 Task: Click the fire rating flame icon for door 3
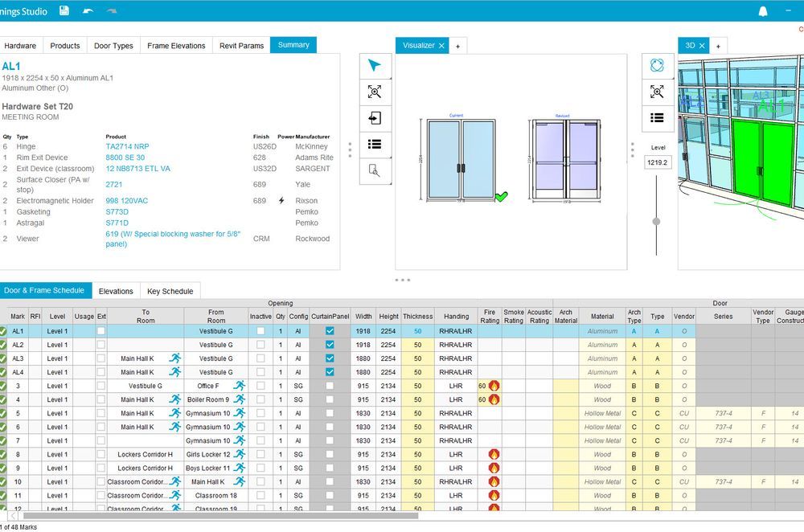[x=494, y=386]
